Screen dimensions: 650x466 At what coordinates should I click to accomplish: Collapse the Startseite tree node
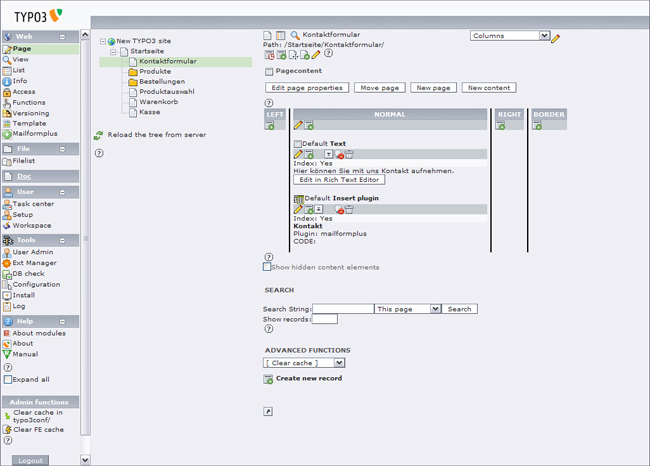[x=113, y=51]
